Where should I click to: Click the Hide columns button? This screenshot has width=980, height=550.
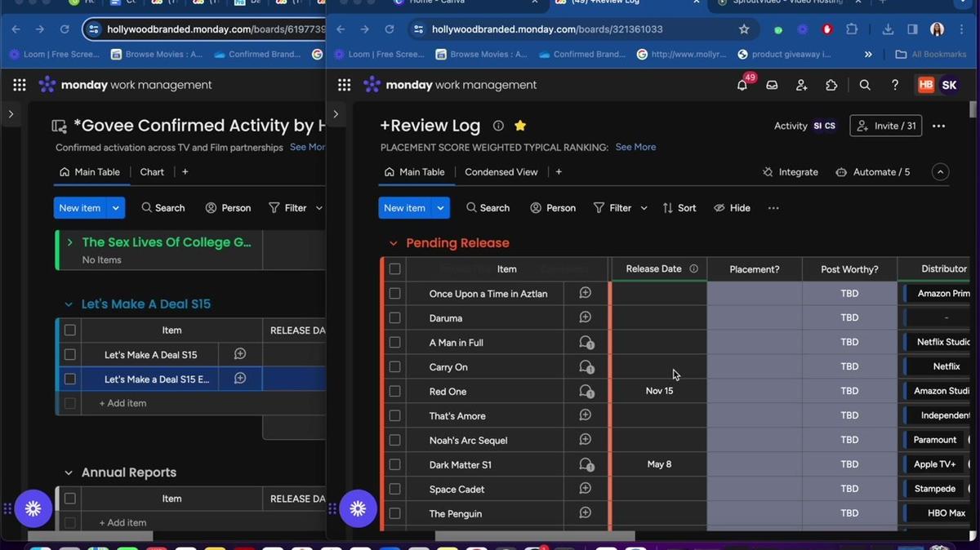tap(732, 208)
